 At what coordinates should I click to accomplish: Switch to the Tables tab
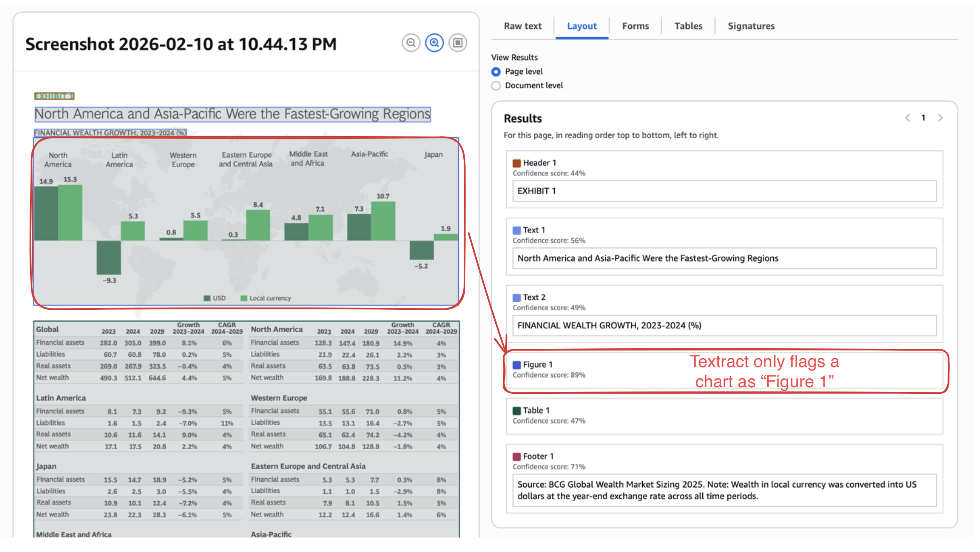(x=688, y=26)
